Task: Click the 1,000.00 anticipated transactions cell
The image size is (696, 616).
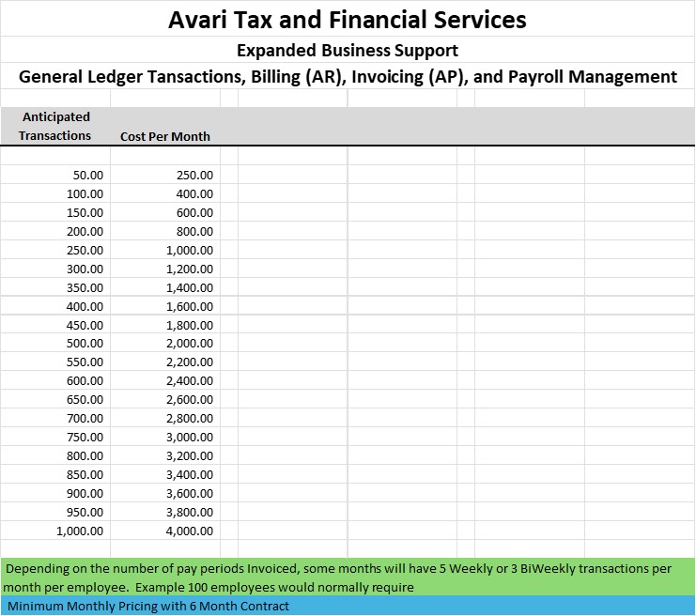Action: point(81,531)
